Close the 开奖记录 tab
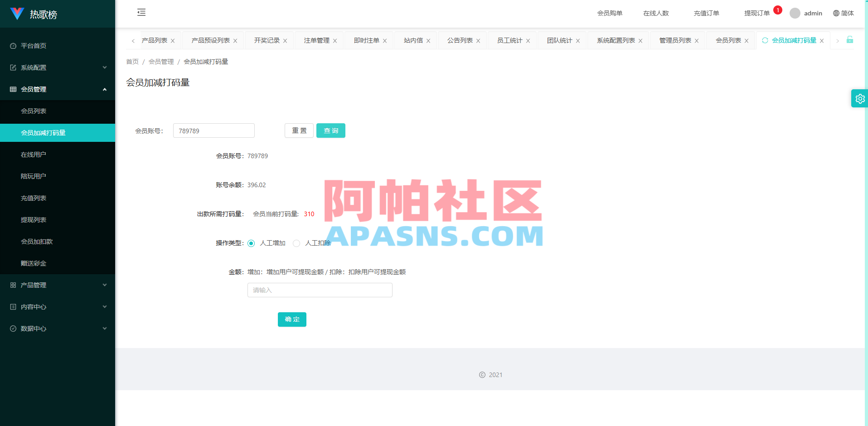The width and height of the screenshot is (868, 426). click(285, 41)
